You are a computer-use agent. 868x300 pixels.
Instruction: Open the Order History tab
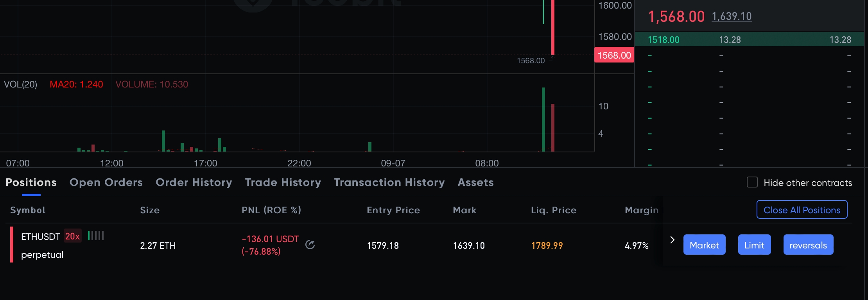coord(194,182)
